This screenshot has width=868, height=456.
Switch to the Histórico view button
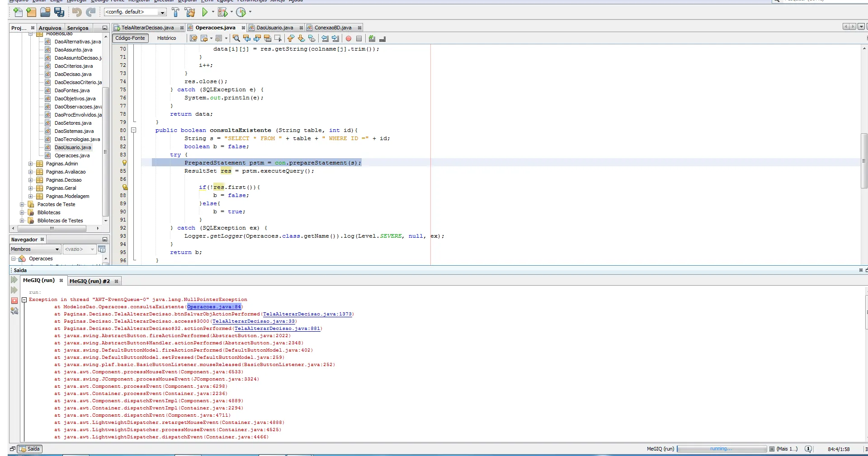(x=166, y=38)
